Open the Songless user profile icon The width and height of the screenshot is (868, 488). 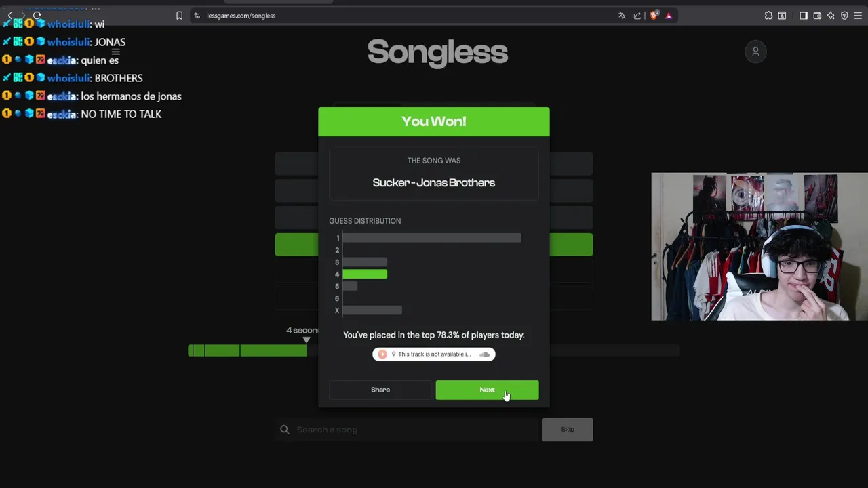click(755, 52)
